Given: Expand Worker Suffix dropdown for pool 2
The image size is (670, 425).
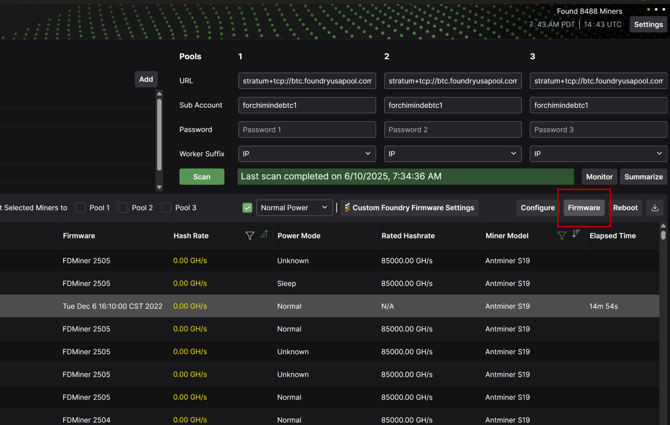Looking at the screenshot, I should coord(452,154).
